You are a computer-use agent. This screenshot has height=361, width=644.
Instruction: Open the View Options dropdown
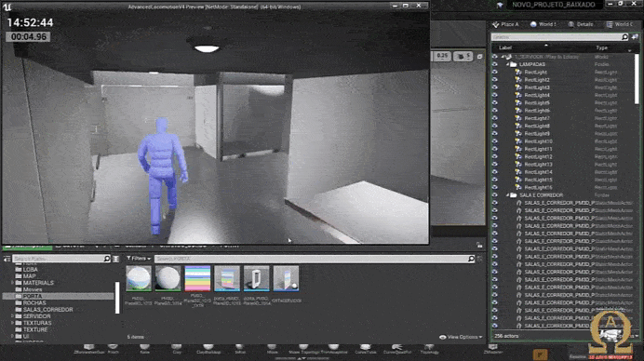461,337
